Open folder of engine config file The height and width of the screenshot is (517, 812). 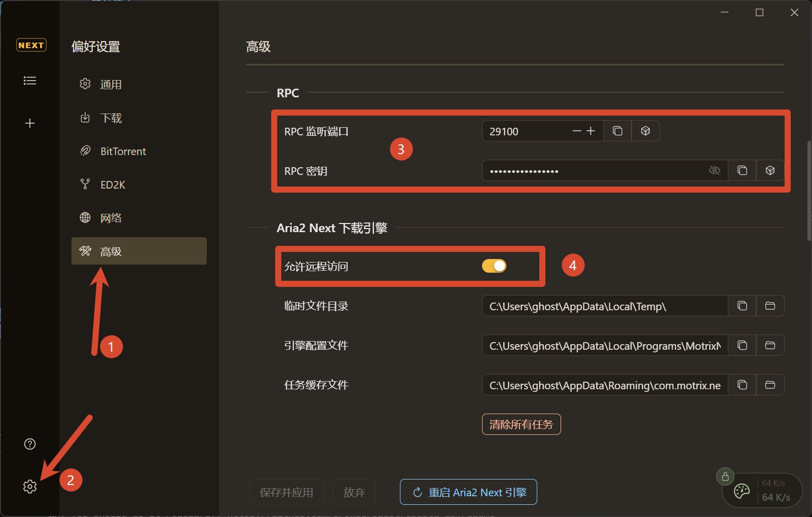point(770,345)
